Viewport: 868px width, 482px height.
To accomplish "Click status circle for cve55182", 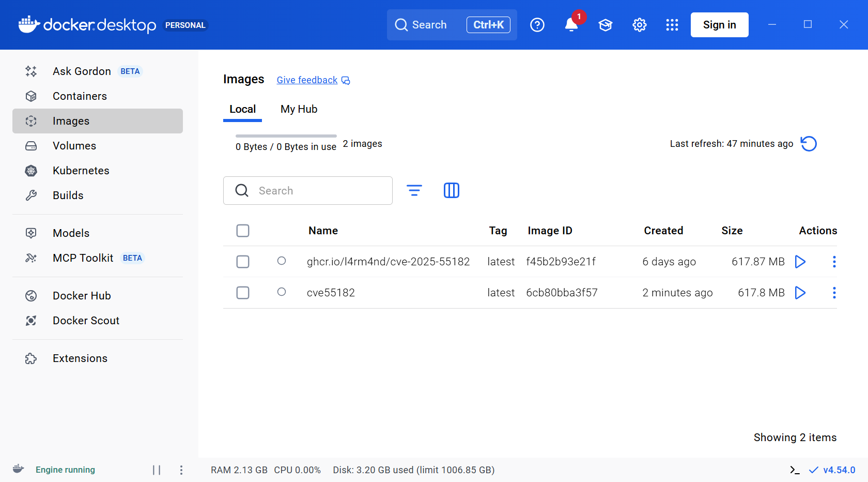I will (x=282, y=292).
